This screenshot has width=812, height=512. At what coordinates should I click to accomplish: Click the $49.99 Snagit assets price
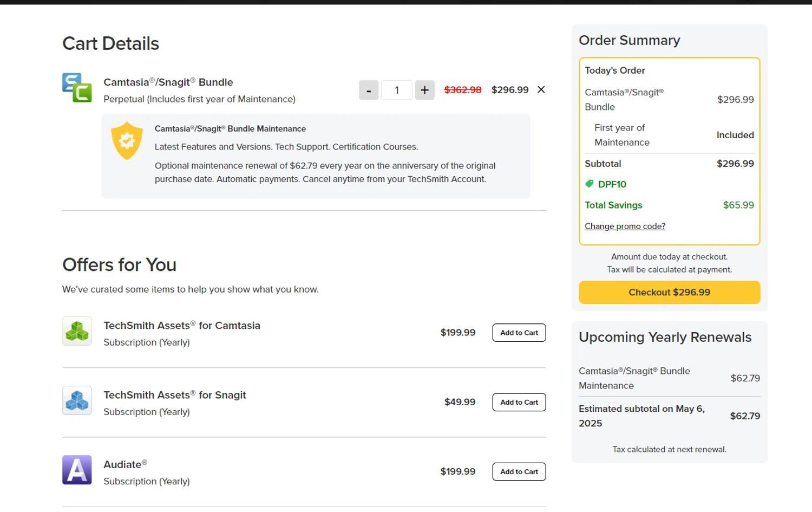coord(460,402)
